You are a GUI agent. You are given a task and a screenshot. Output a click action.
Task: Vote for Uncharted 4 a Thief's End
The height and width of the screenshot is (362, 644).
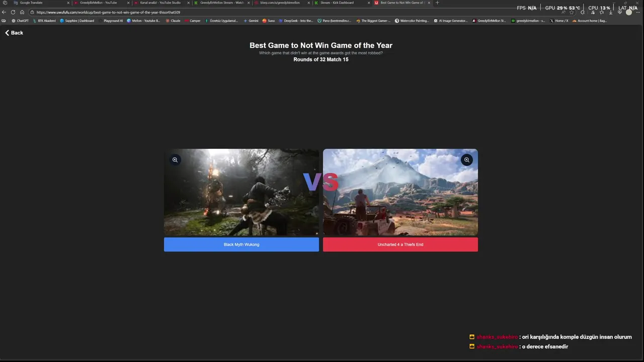coord(400,244)
